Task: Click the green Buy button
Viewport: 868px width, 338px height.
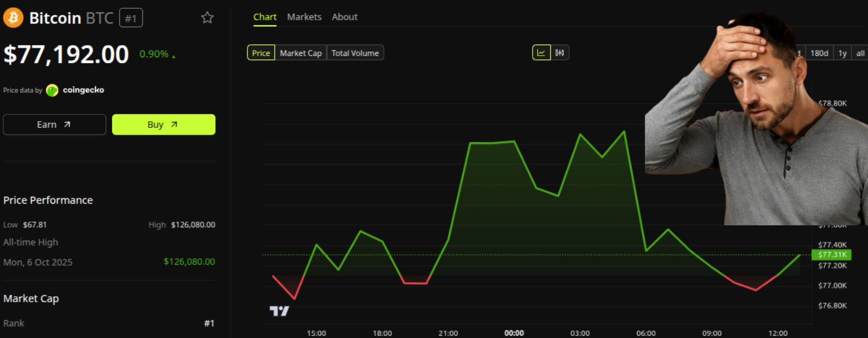Action: coord(164,124)
